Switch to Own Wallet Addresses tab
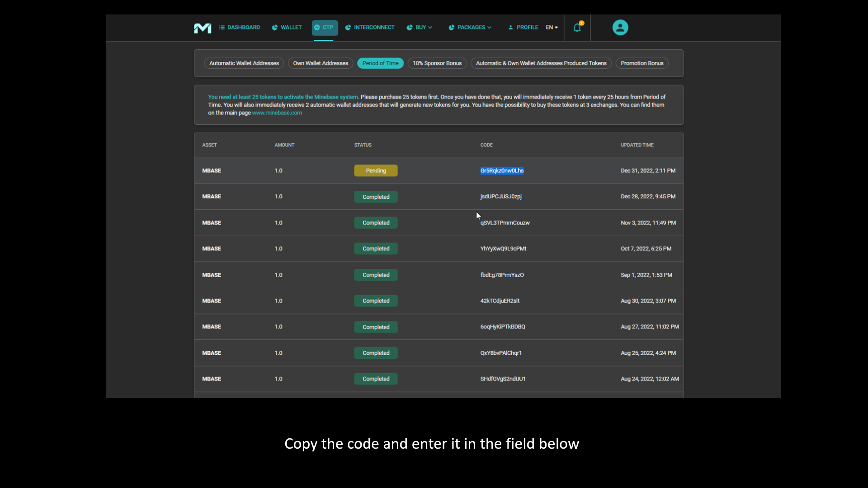 pos(321,63)
